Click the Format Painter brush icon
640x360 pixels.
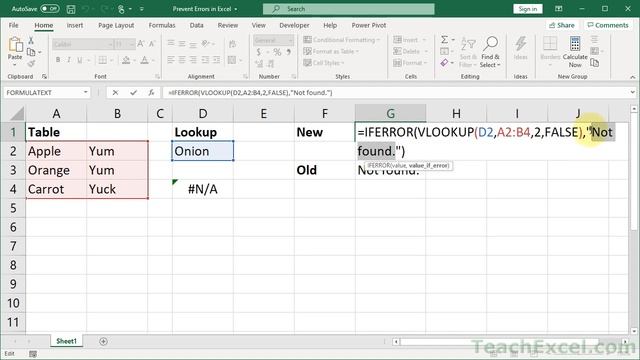pyautogui.click(x=31, y=63)
